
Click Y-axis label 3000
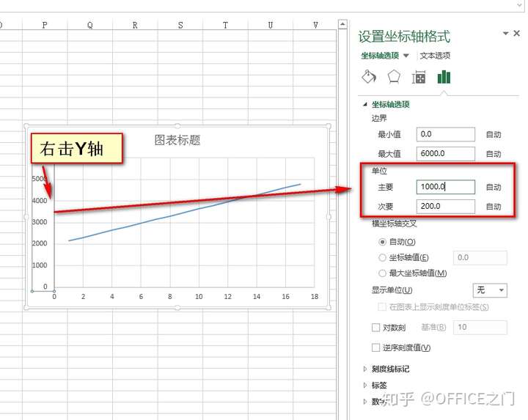point(40,222)
